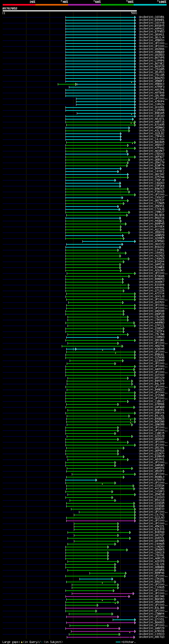Select the UniRef100_Q8I346 label

point(152,596)
